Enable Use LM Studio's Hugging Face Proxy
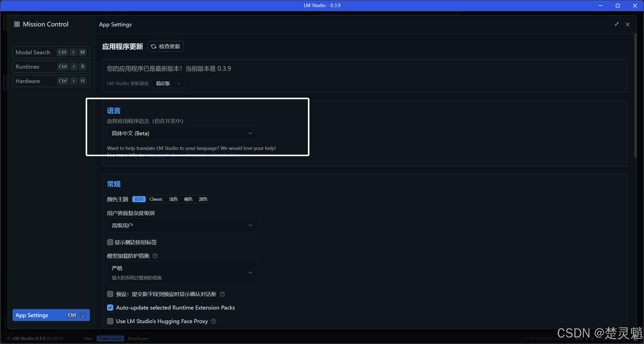The height and width of the screenshot is (344, 644). tap(110, 321)
